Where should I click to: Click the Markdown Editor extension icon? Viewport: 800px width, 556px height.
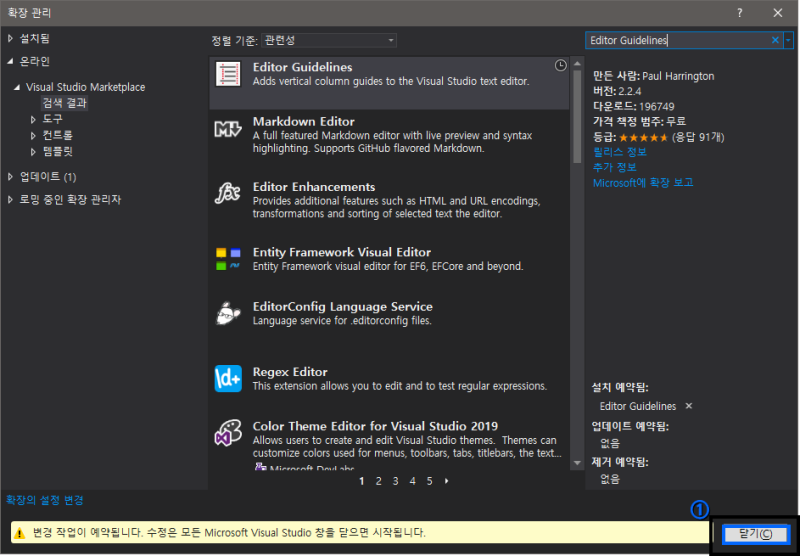(x=228, y=129)
